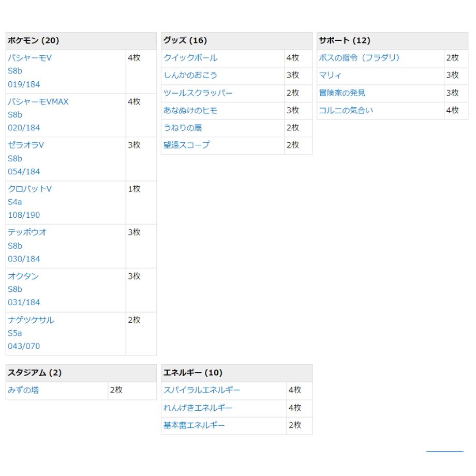Click S5a set code under ナゲツケサル

[x=15, y=333]
